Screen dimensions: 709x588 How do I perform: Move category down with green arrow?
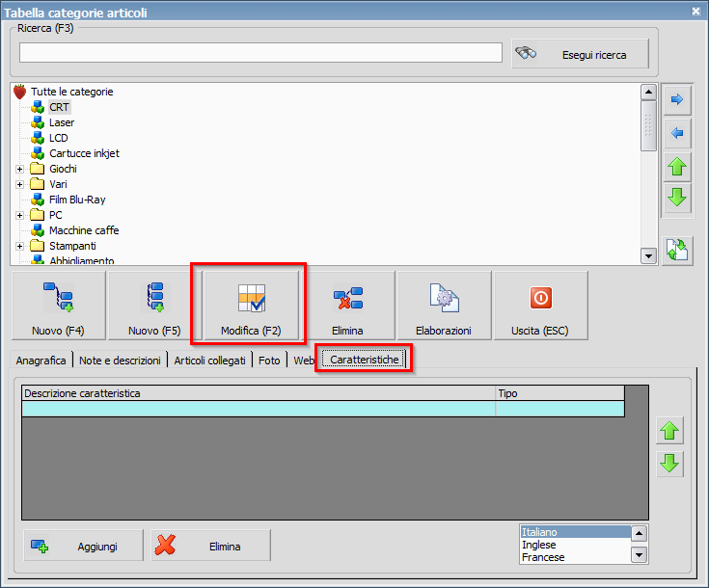677,198
